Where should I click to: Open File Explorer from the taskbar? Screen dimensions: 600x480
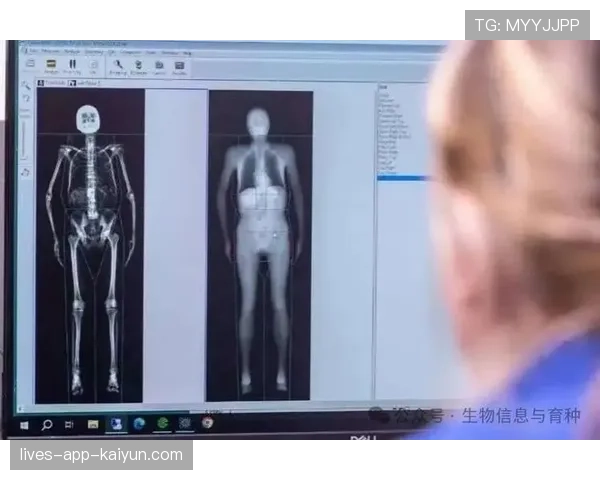(x=93, y=424)
